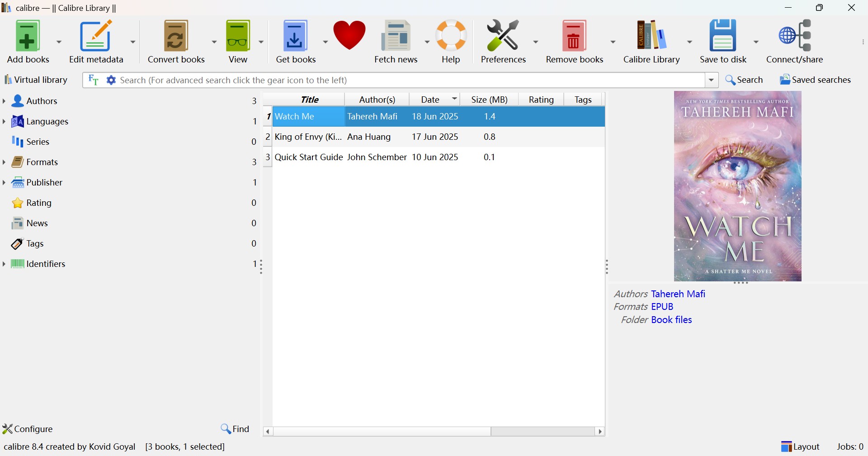
Task: Click scroll right arrow of book list
Action: coord(600,432)
